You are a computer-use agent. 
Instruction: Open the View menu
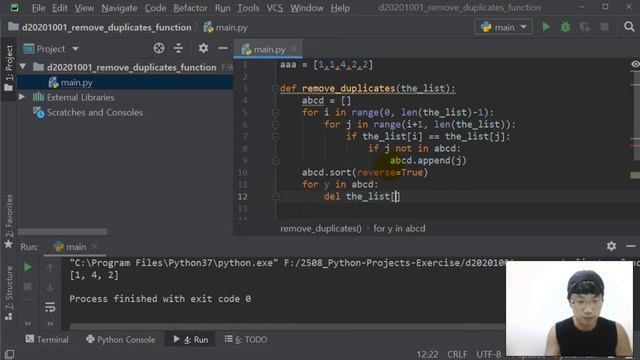click(84, 8)
